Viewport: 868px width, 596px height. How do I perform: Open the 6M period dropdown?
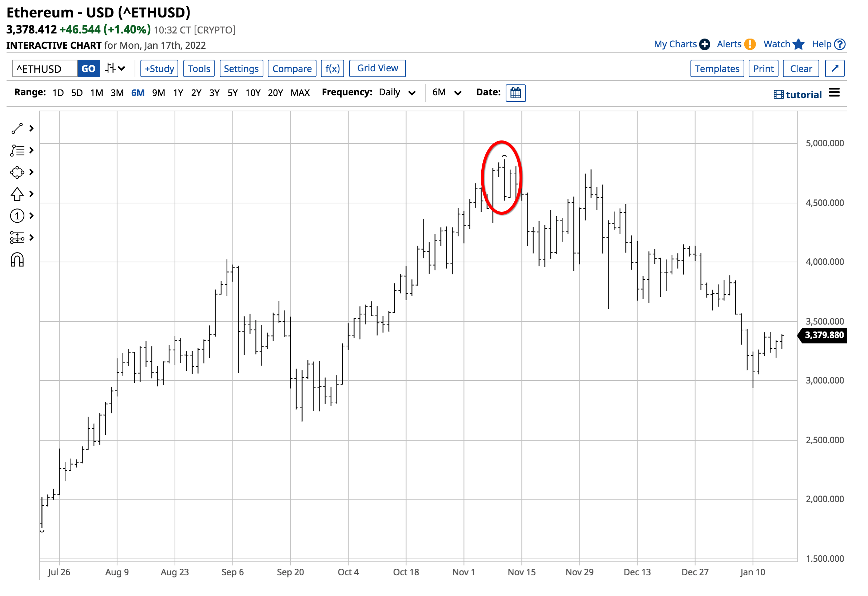449,93
